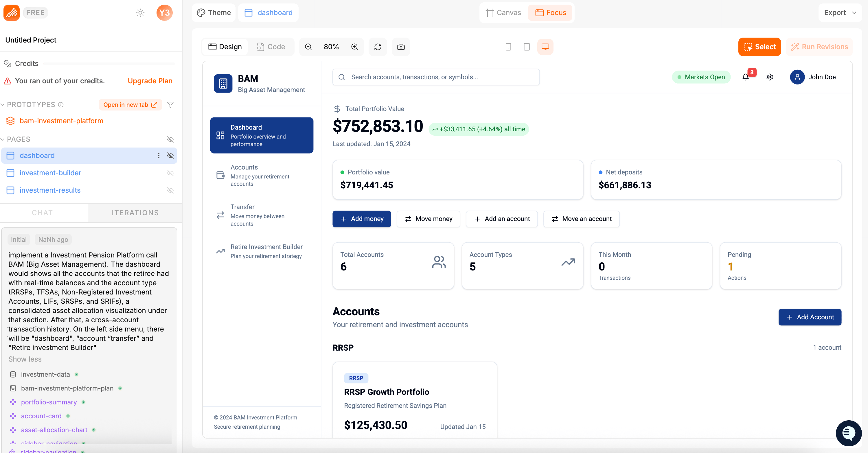This screenshot has width=868, height=453.
Task: Click the filter prototypes funnel icon
Action: 170,105
